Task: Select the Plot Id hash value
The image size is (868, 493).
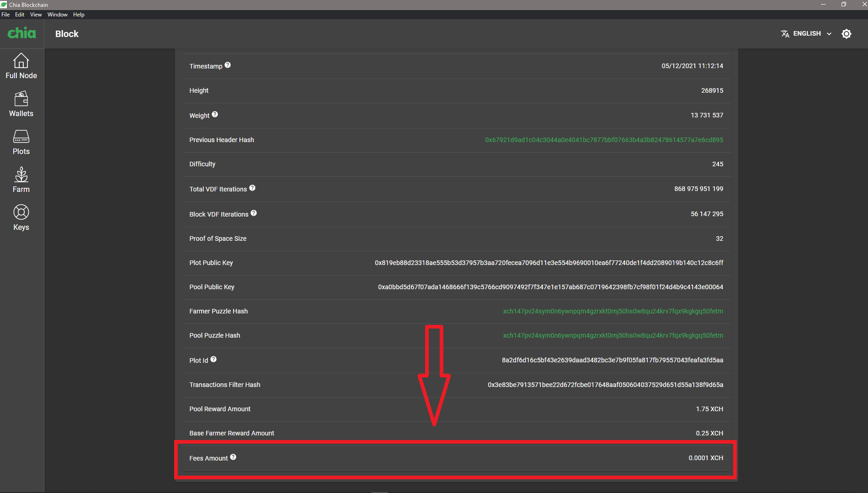Action: pyautogui.click(x=612, y=360)
